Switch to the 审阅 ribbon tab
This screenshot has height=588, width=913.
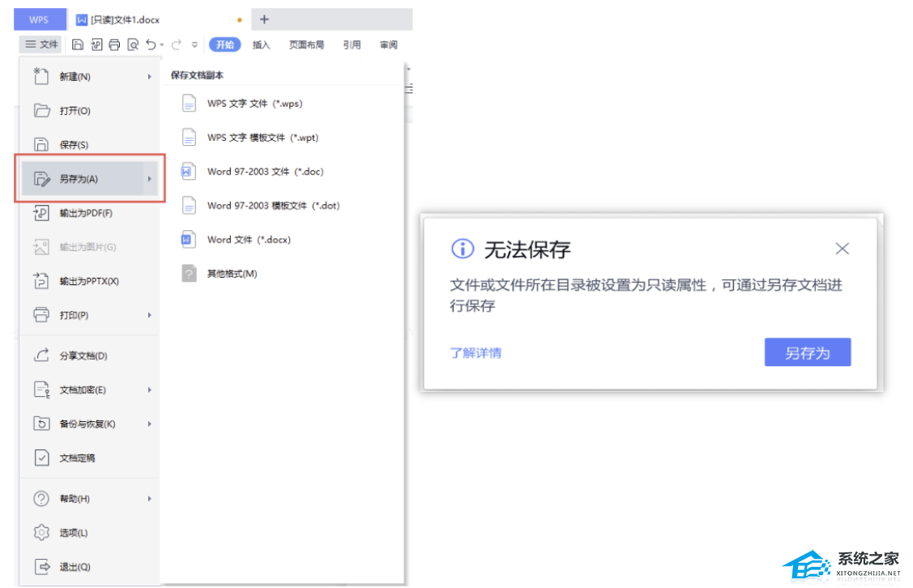(388, 45)
